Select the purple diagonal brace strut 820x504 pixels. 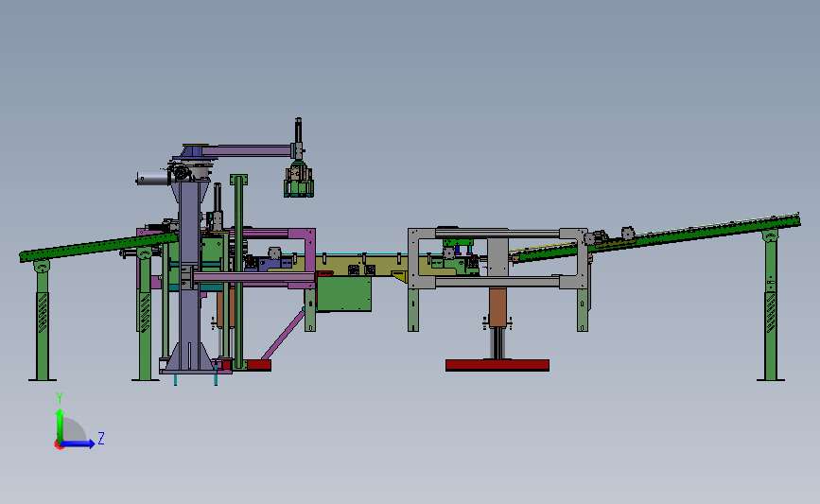click(x=283, y=335)
